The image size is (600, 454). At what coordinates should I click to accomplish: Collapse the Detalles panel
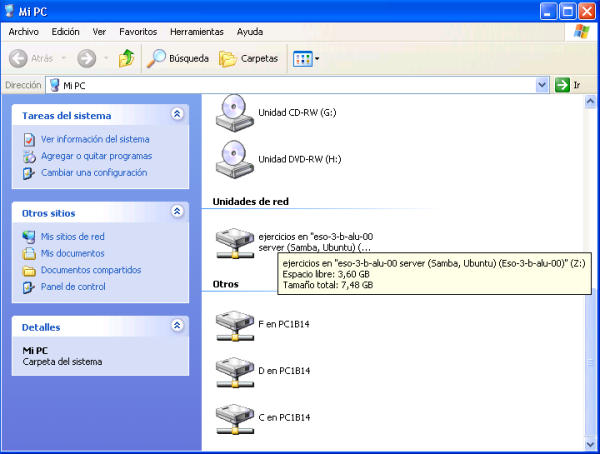(177, 326)
